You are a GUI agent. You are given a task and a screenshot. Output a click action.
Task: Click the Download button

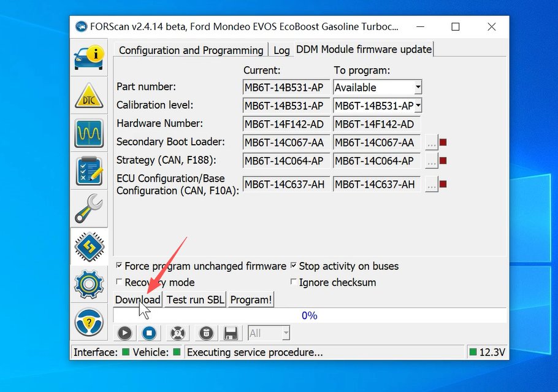coord(137,300)
